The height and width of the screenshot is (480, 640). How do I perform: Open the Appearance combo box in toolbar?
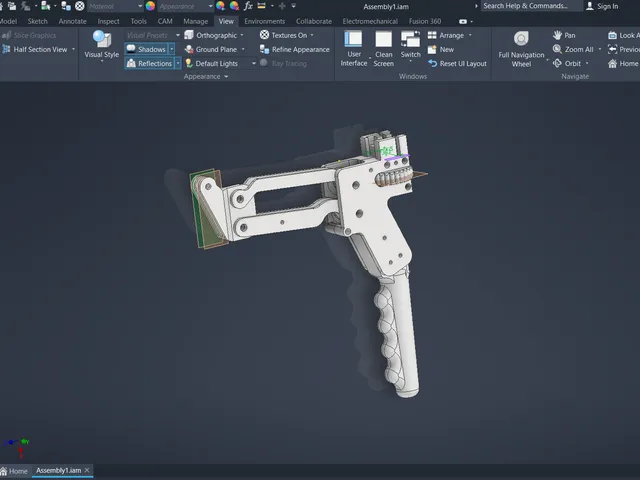pyautogui.click(x=185, y=6)
